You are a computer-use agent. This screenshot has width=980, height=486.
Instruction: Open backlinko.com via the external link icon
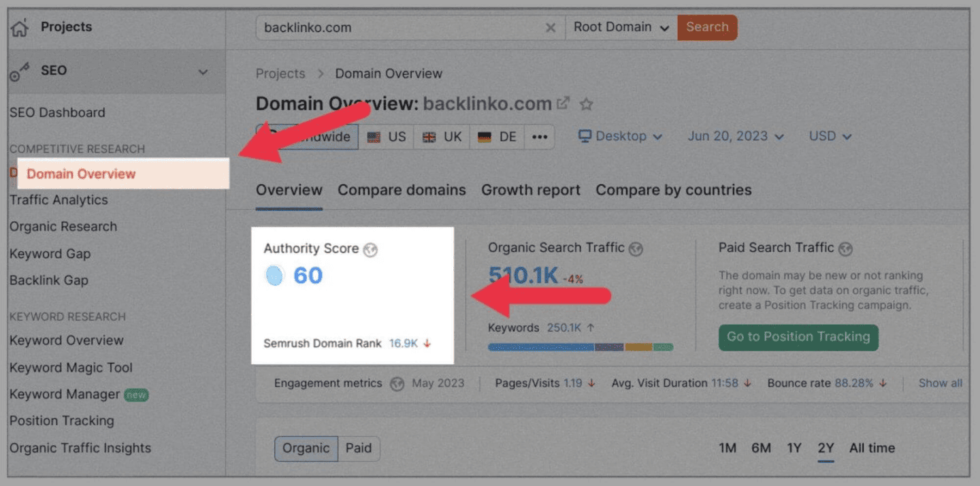[563, 102]
